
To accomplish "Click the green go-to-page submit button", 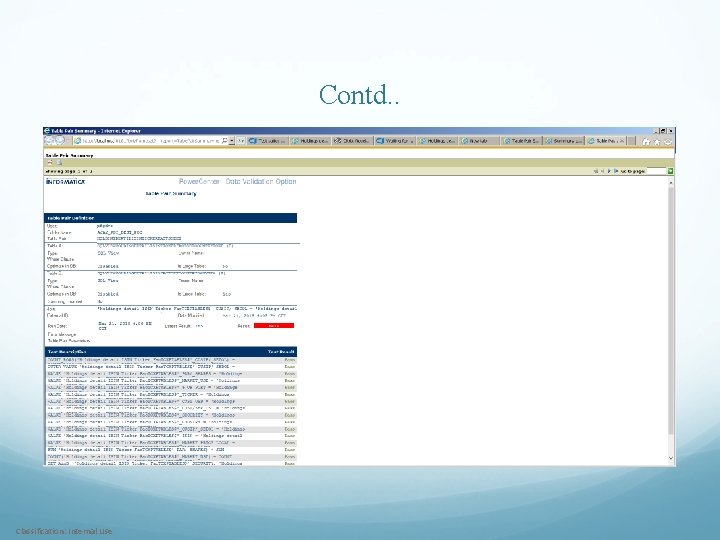I will [670, 171].
